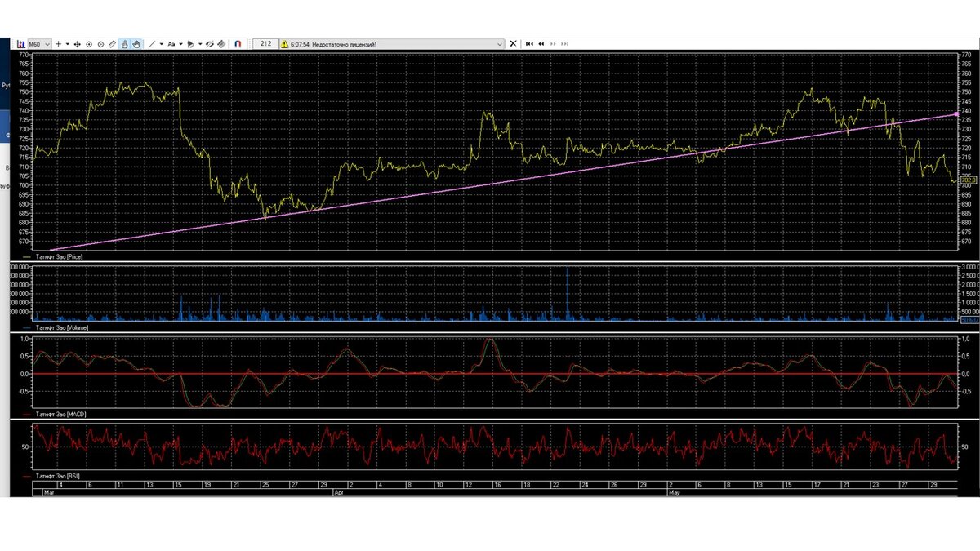This screenshot has height=551, width=980.
Task: Open the M60 timeframe dropdown
Action: 39,44
